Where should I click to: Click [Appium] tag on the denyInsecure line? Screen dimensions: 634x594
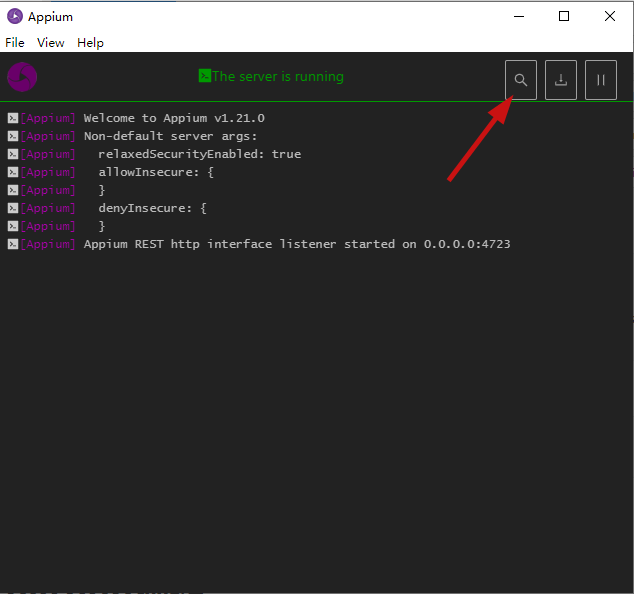tap(48, 208)
